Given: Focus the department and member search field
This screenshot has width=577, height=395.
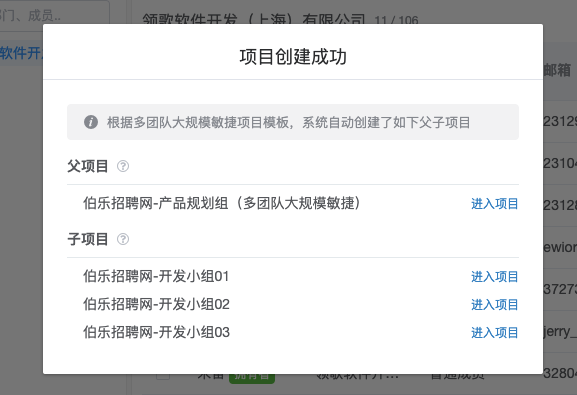Looking at the screenshot, I should (54, 15).
